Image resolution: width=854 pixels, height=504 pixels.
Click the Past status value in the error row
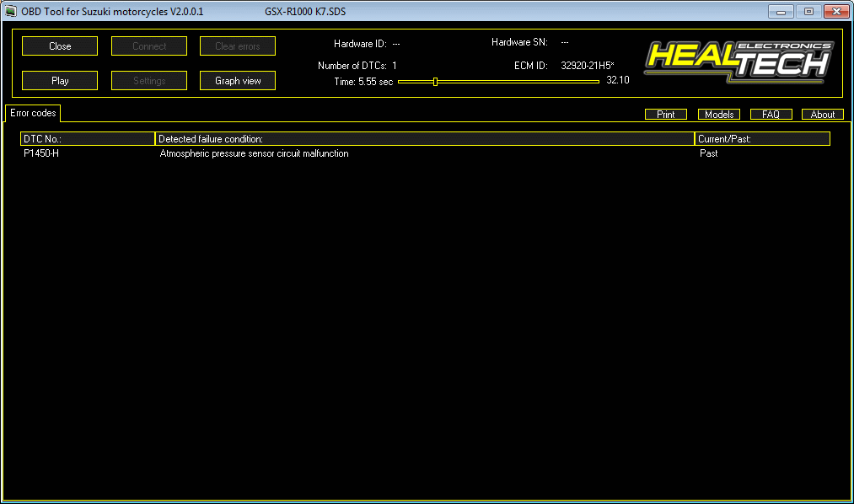pos(709,153)
